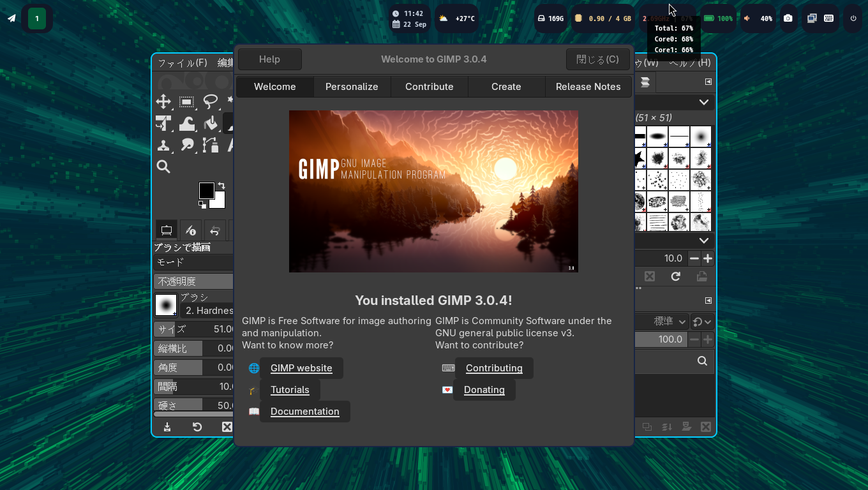Open the Documentation link

(305, 412)
